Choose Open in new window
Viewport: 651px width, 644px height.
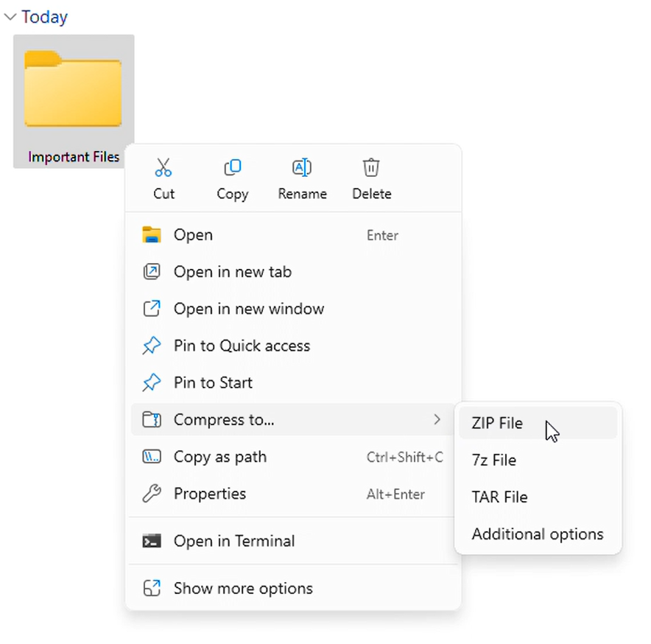292,309
